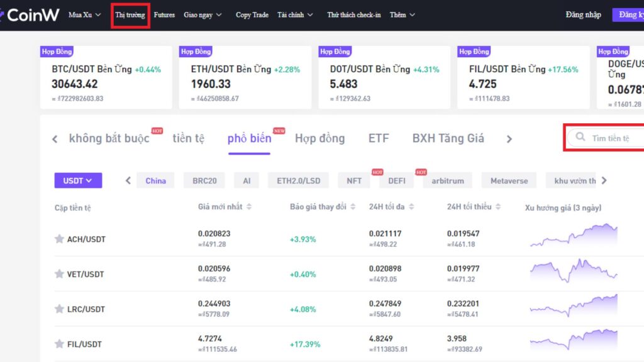Open Copy Trade in the navigation
The image size is (644, 362).
pos(252,15)
